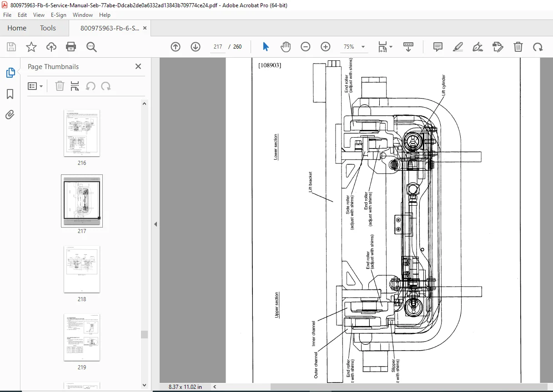Go to previous page arrow

[176, 47]
